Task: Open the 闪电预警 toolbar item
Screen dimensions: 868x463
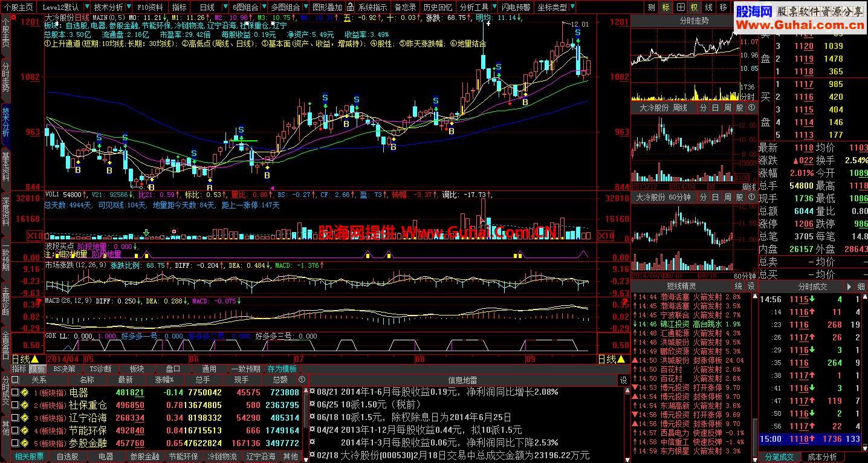Action: click(516, 7)
